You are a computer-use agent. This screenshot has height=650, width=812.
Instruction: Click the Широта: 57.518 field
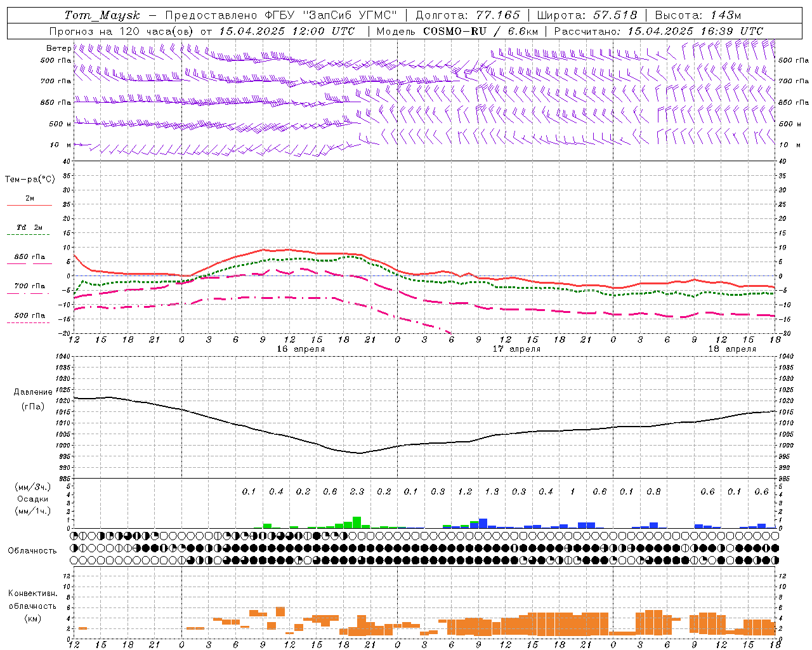pyautogui.click(x=587, y=15)
